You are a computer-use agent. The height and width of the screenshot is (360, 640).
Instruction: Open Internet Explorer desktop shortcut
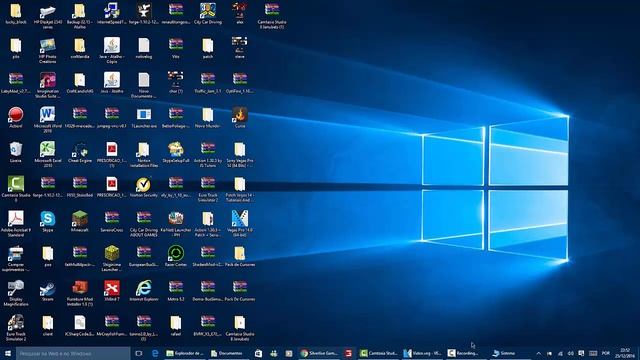click(x=144, y=288)
